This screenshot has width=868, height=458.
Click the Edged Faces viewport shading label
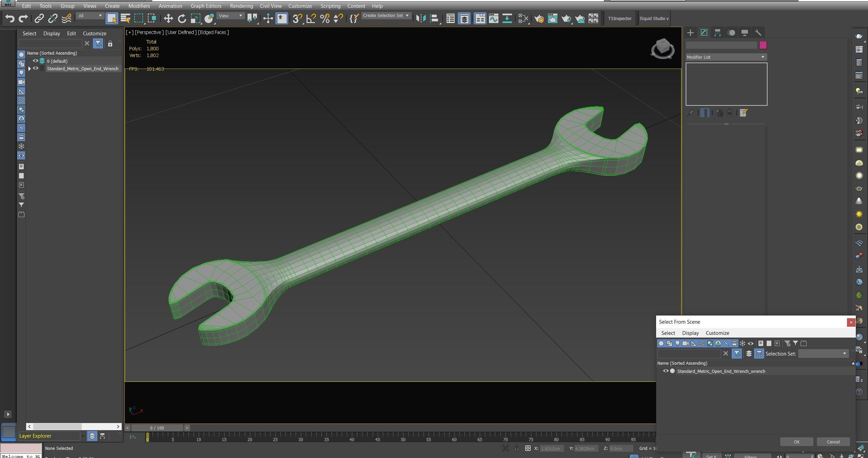[213, 32]
